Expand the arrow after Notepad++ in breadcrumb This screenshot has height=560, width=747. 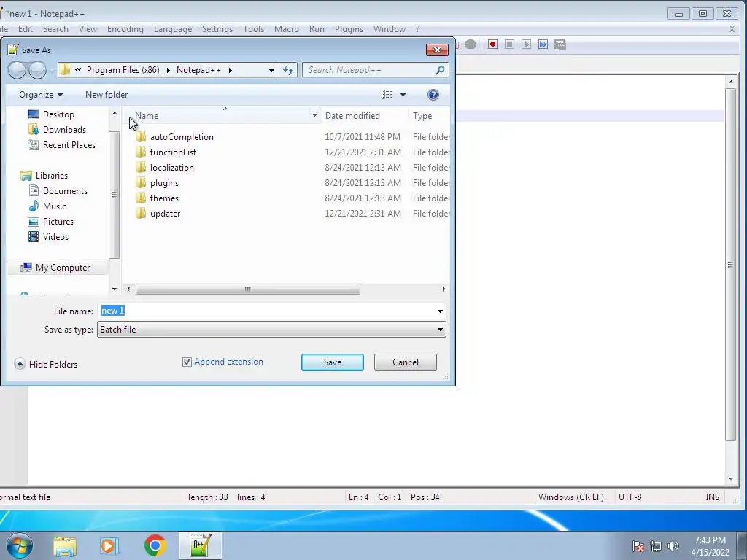(x=230, y=70)
